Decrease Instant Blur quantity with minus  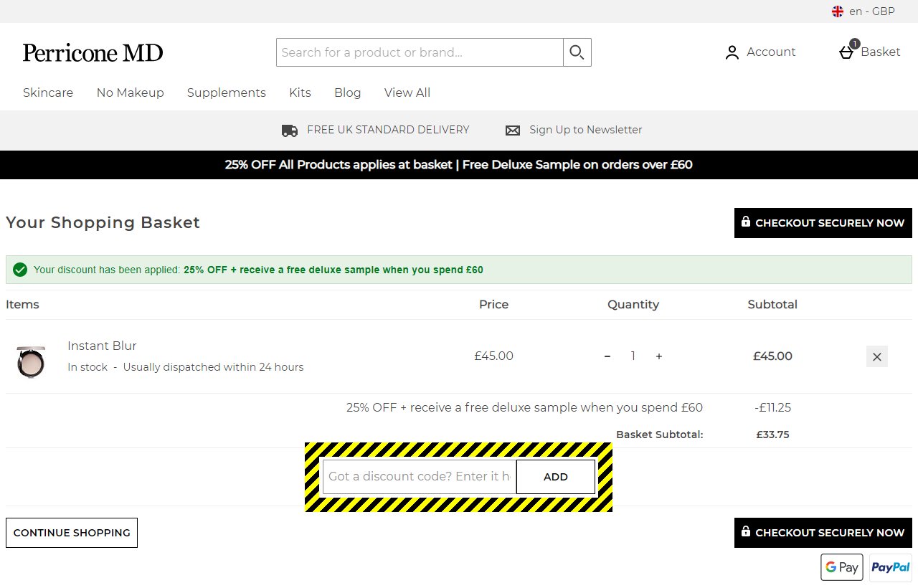[x=607, y=356]
